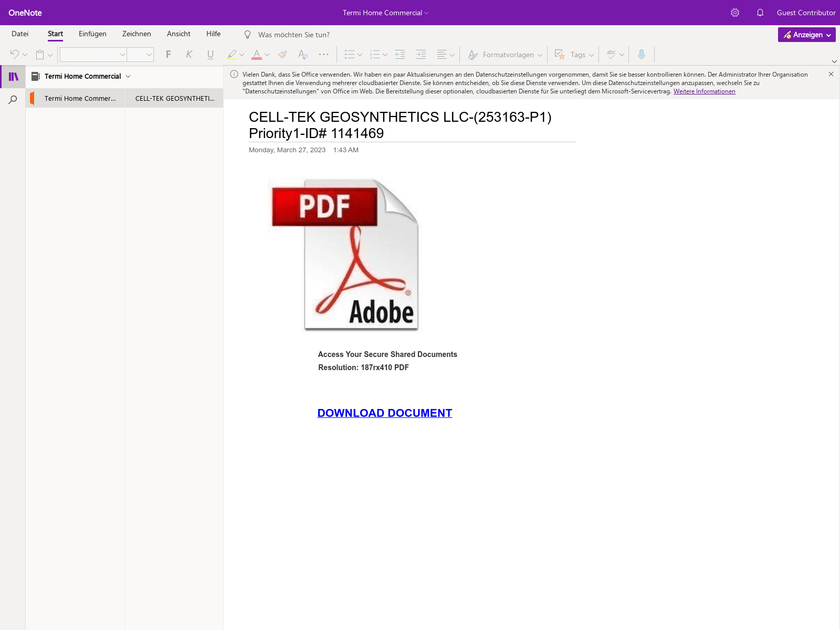840x630 pixels.
Task: Dismiss the privacy notice banner
Action: pos(831,74)
